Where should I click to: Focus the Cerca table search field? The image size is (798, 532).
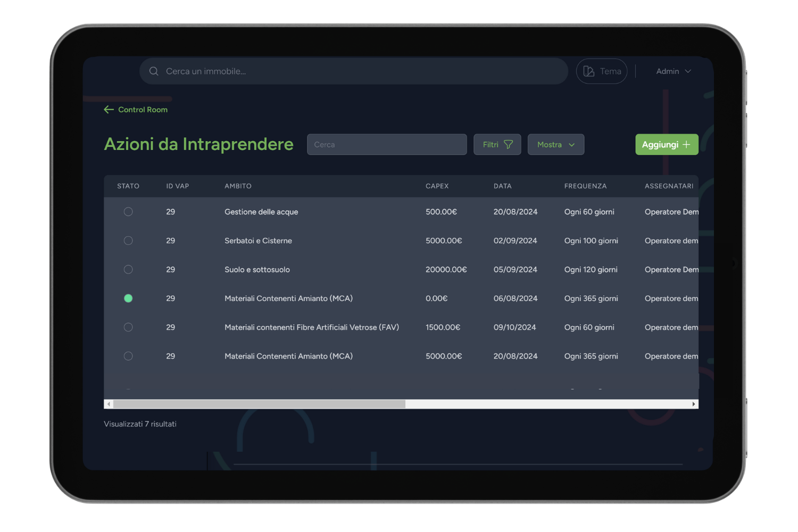[x=387, y=145]
